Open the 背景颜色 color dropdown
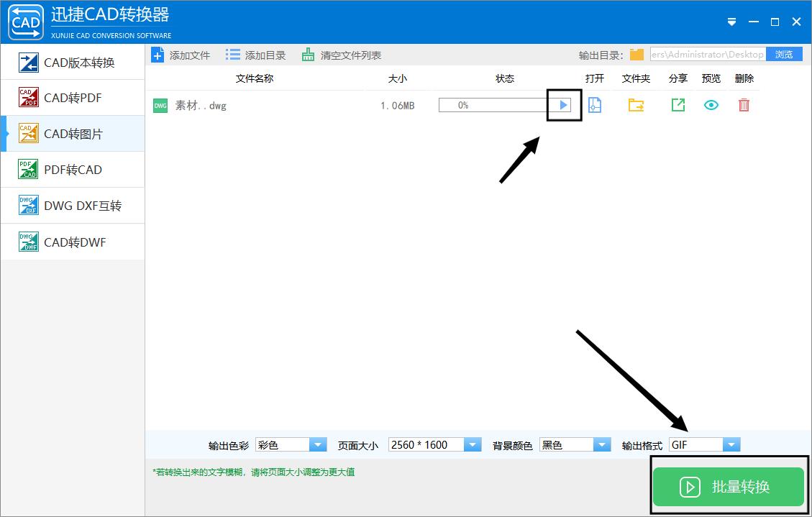Viewport: 812px width, 517px height. click(x=602, y=444)
